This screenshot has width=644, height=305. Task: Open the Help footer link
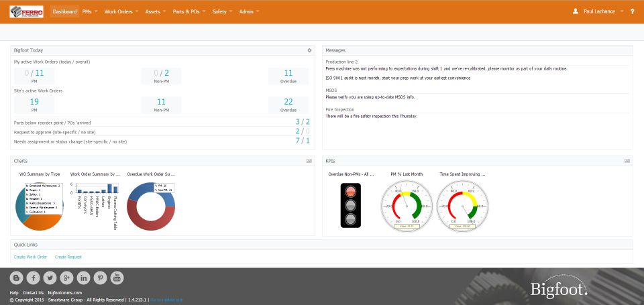[x=14, y=293]
